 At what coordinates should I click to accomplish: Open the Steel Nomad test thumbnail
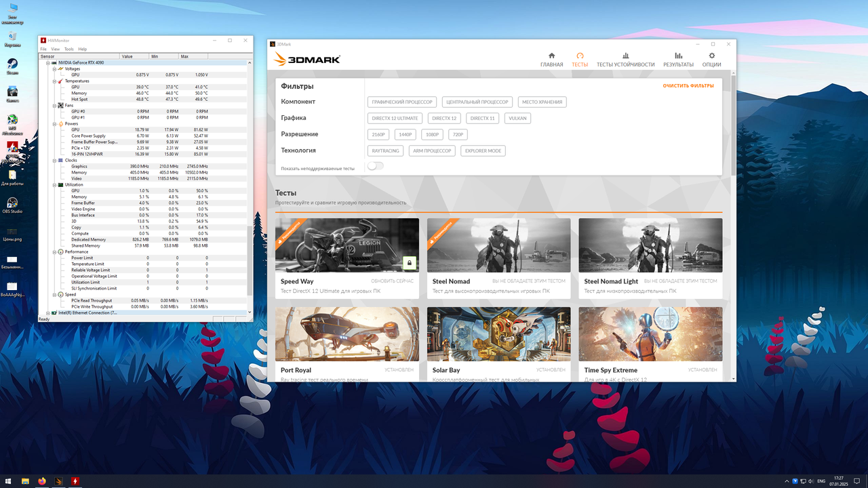[499, 245]
